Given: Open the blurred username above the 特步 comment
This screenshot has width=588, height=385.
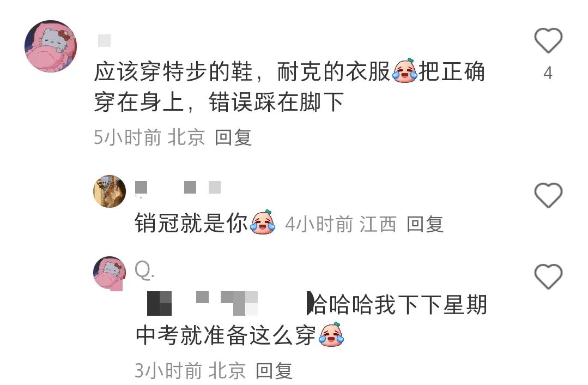Looking at the screenshot, I should (x=104, y=40).
